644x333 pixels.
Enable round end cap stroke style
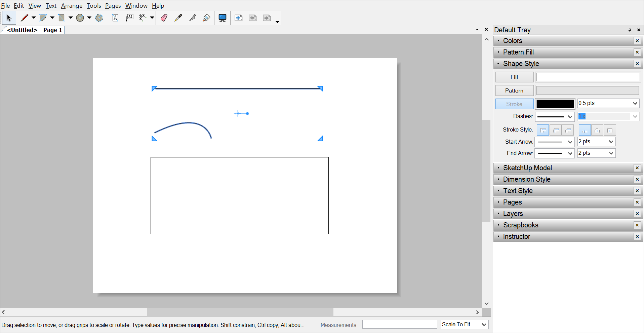click(x=597, y=130)
